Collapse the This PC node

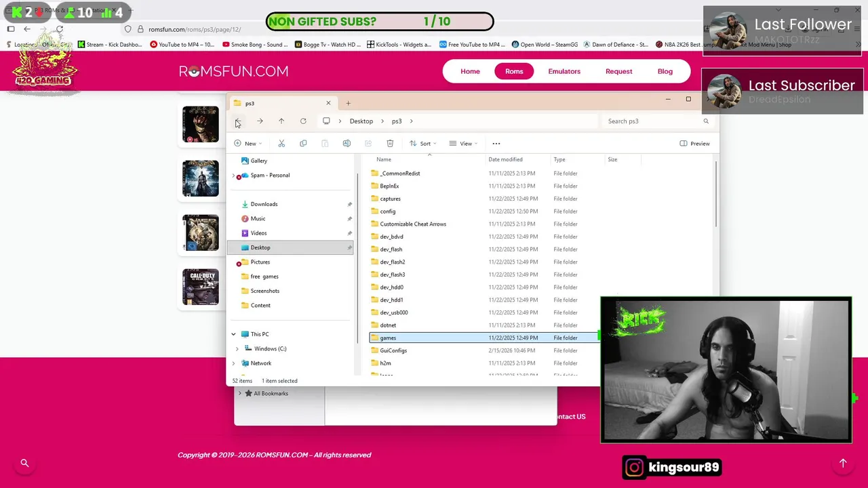pos(234,334)
